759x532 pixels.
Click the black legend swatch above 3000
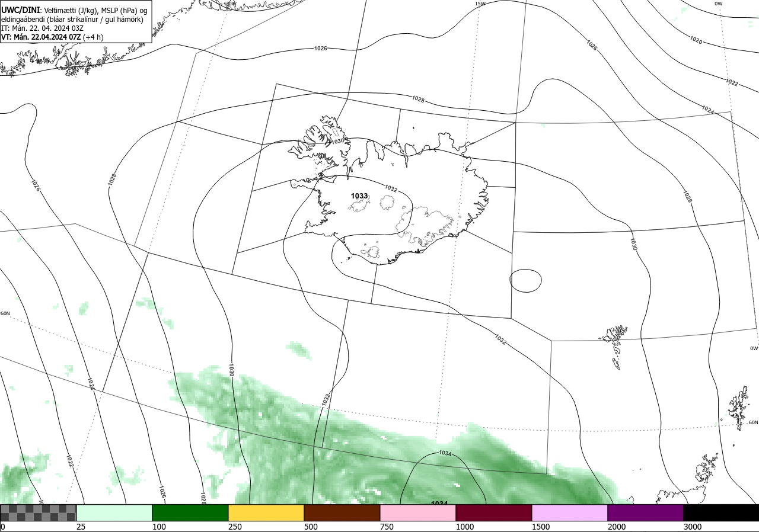click(721, 513)
